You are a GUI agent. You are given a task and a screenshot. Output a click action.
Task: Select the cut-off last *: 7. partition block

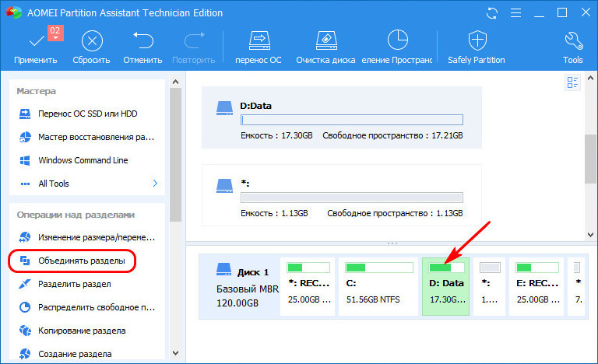[x=576, y=287]
